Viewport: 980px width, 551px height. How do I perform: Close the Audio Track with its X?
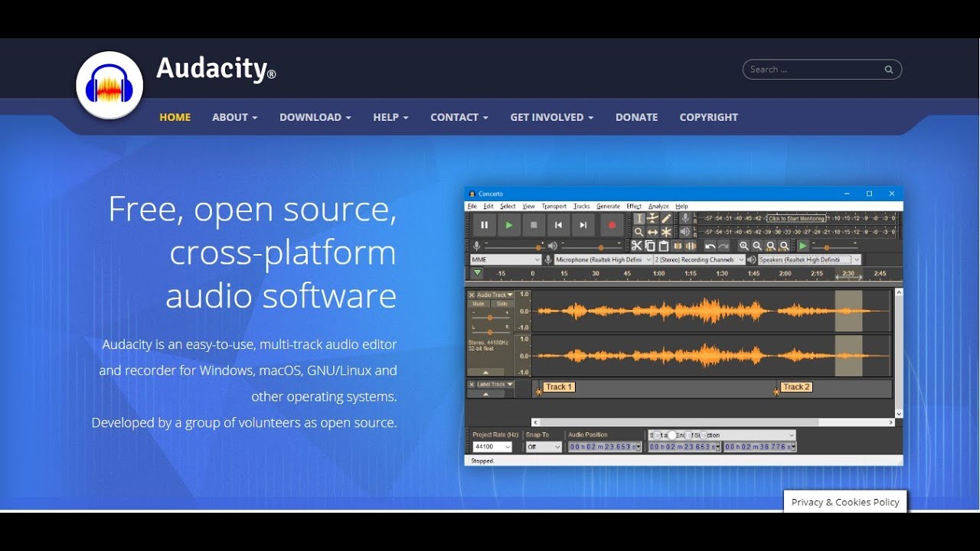point(472,295)
